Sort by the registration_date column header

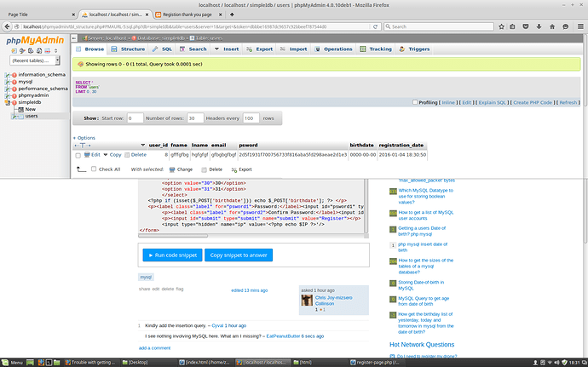pyautogui.click(x=401, y=145)
